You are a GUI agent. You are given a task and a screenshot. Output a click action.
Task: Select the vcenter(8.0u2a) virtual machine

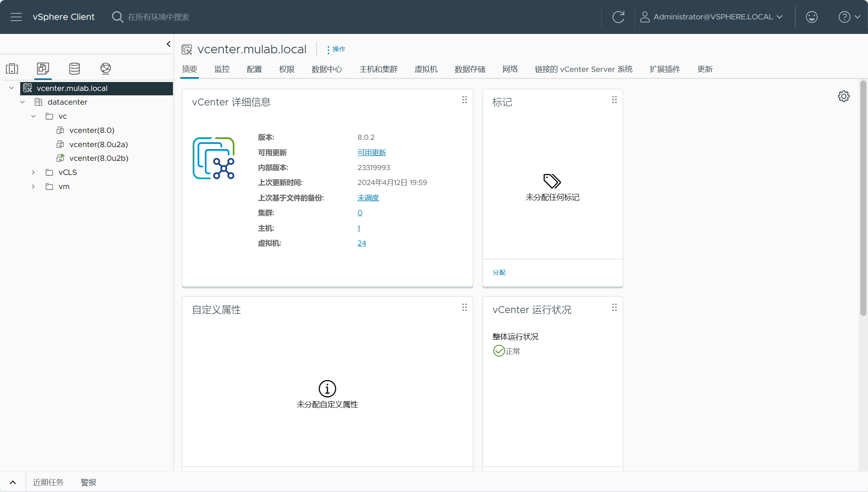[x=99, y=145]
